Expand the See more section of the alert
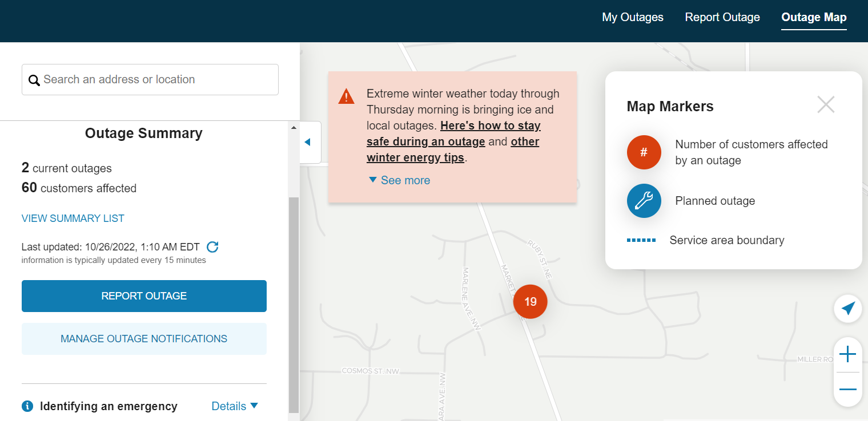Viewport: 868px width, 421px height. [399, 180]
